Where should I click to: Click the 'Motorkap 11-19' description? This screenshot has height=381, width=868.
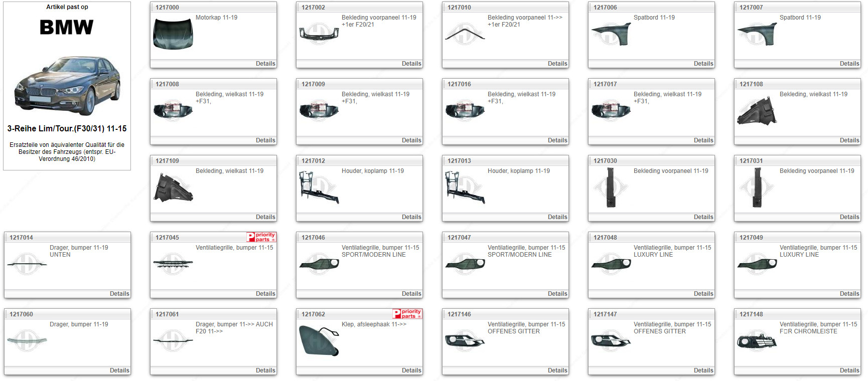coord(217,18)
